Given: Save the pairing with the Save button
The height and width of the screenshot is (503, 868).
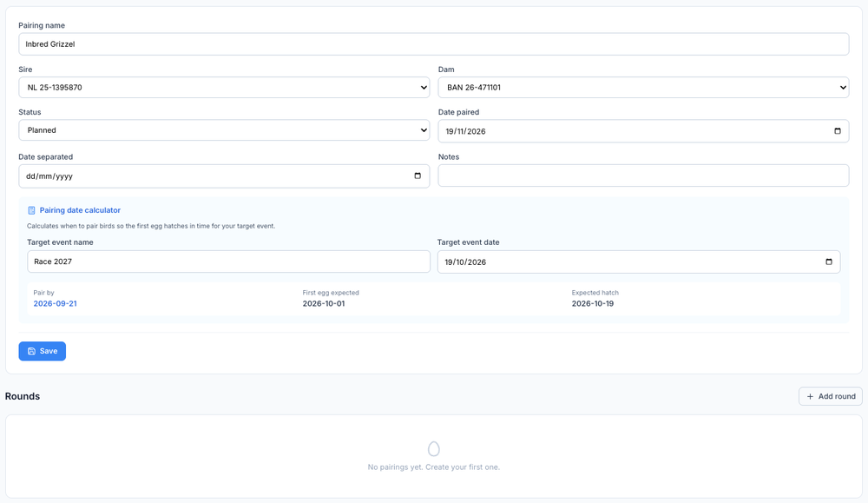Looking at the screenshot, I should point(42,351).
